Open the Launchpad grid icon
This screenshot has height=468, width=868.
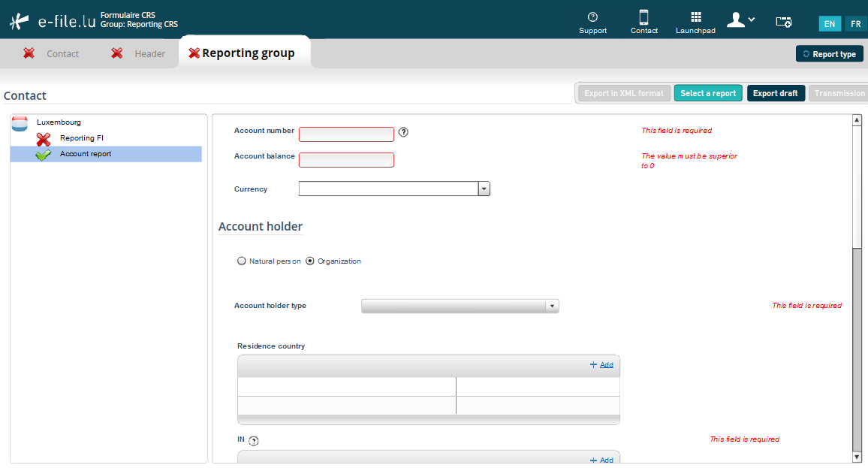point(695,23)
